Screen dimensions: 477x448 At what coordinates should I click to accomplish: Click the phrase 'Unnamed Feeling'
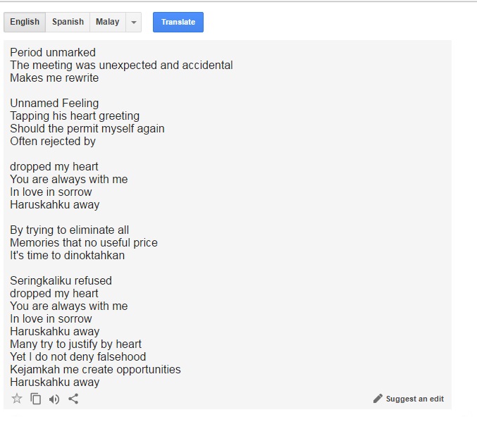coord(54,103)
